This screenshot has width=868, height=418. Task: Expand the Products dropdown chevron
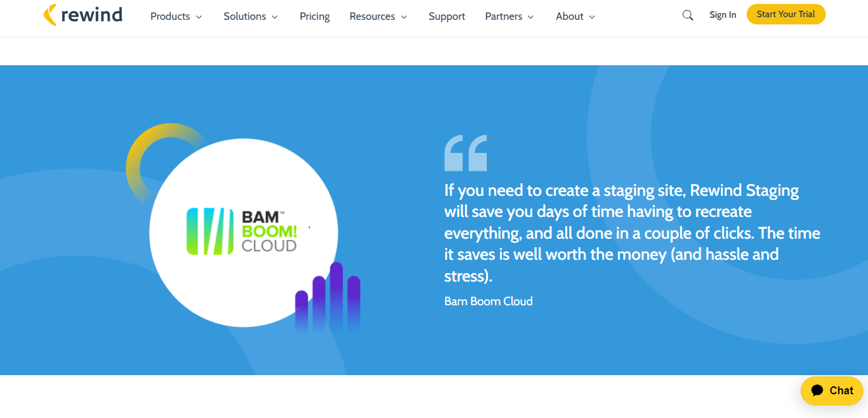(199, 17)
